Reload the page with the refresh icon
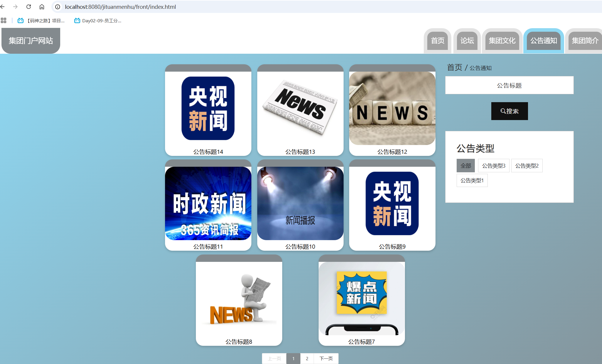The image size is (602, 364). 28,7
